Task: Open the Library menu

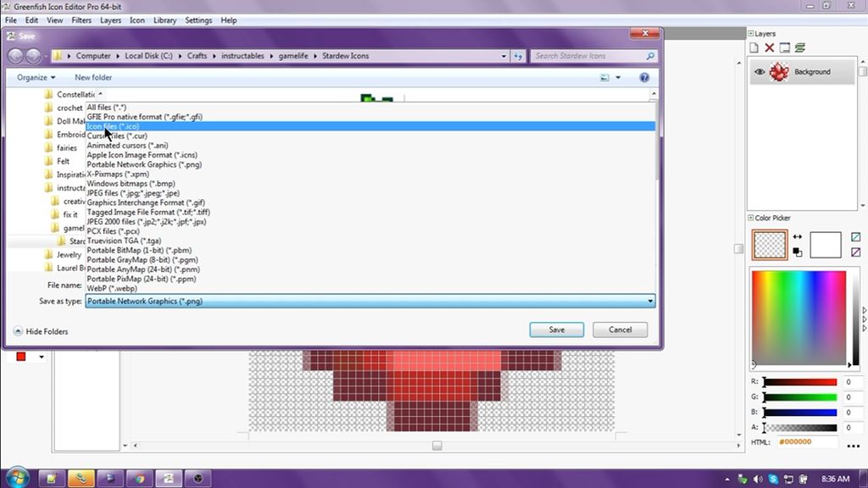Action: pyautogui.click(x=164, y=19)
